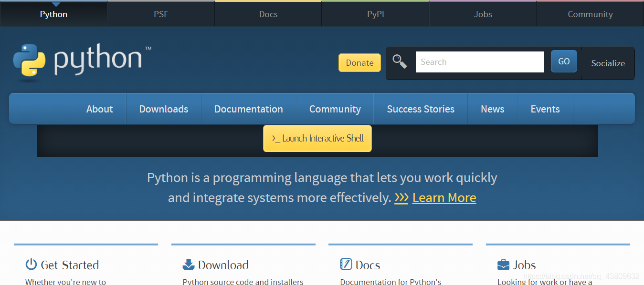Viewport: 644px width, 285px height.
Task: Click the magnifying glass search icon
Action: (400, 61)
